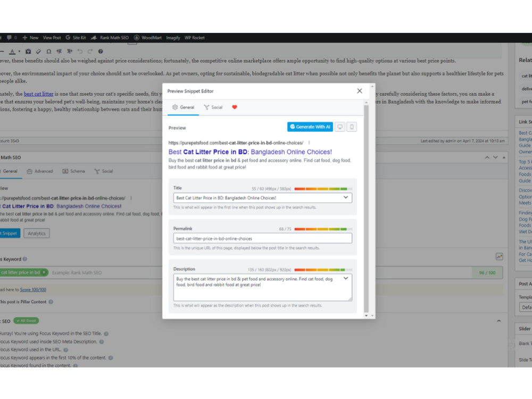Click the Description length progress bar
Viewport: 532px width, 399px height.
[x=323, y=270]
